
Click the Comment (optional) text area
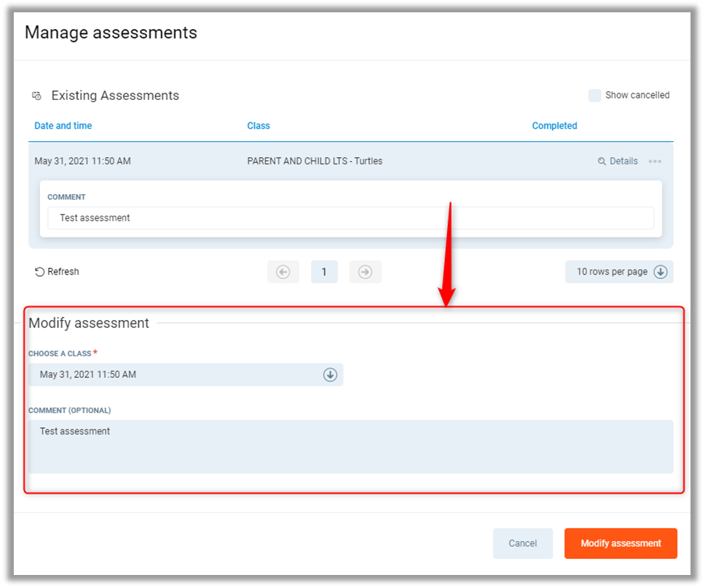(351, 447)
